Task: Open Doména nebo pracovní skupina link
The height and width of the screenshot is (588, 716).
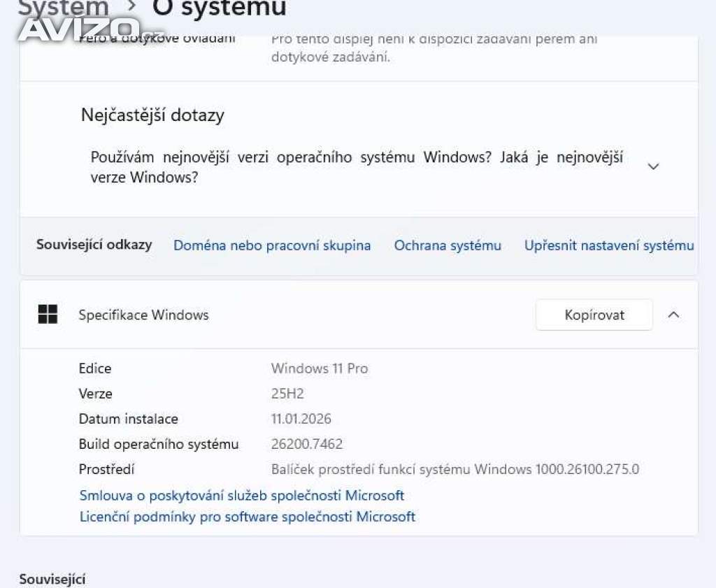Action: [272, 245]
